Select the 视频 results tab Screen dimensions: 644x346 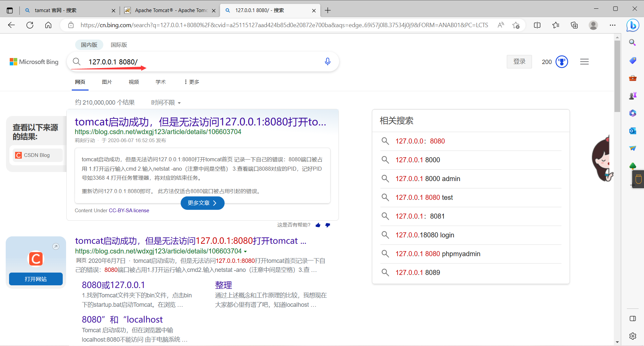pyautogui.click(x=134, y=82)
